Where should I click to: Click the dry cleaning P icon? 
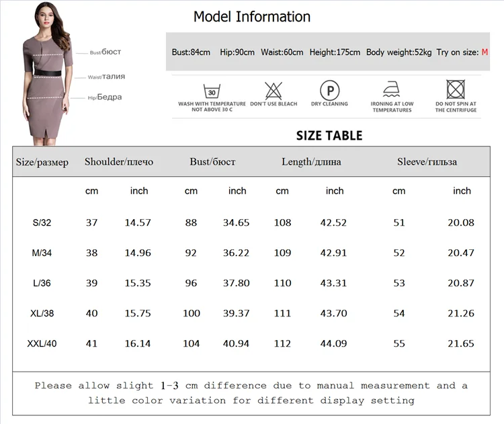(x=330, y=90)
